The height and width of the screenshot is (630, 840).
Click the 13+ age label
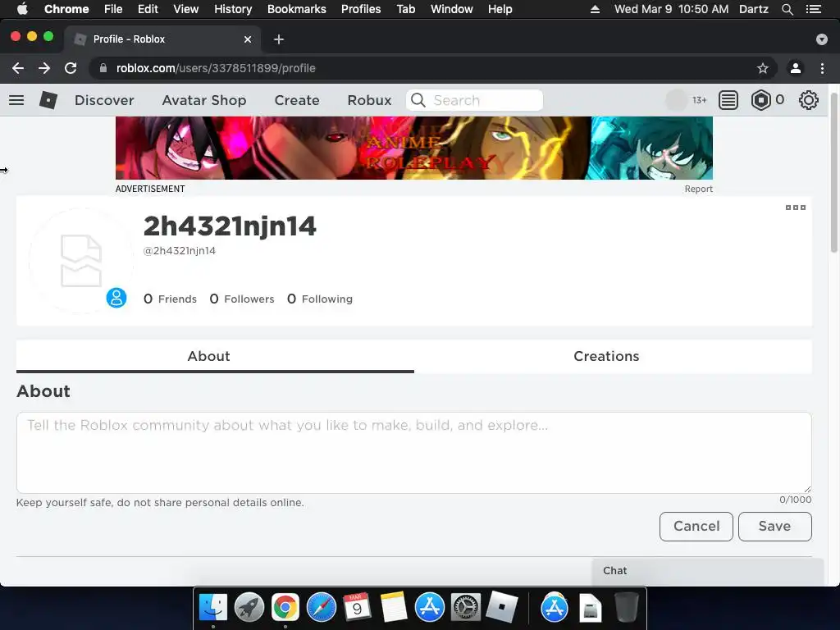(699, 100)
